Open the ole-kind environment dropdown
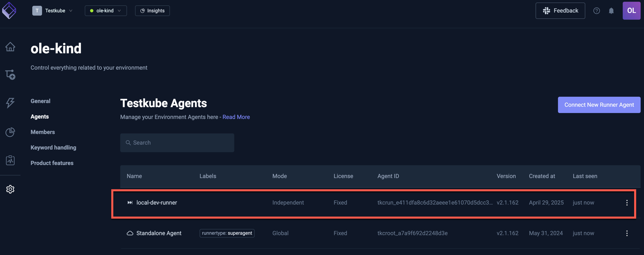The height and width of the screenshot is (255, 644). pyautogui.click(x=106, y=11)
